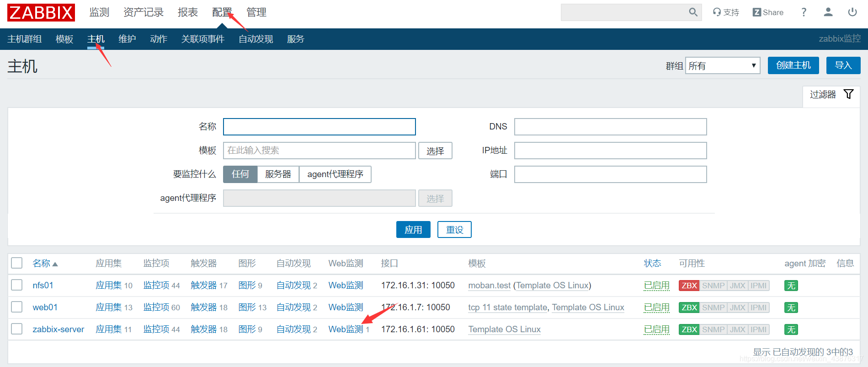Viewport: 868px width, 367px height.
Task: Toggle 已启用 status of web01
Action: tap(656, 308)
